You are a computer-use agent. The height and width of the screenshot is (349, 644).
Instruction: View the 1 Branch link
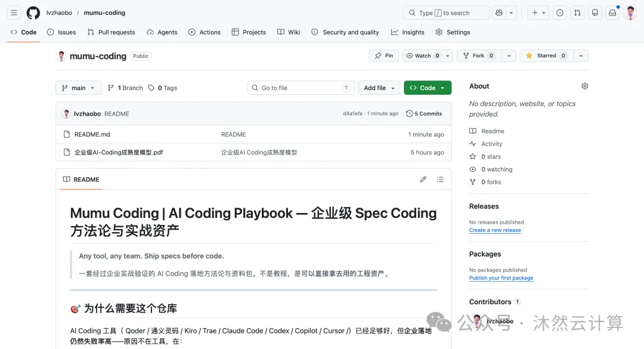coord(125,88)
